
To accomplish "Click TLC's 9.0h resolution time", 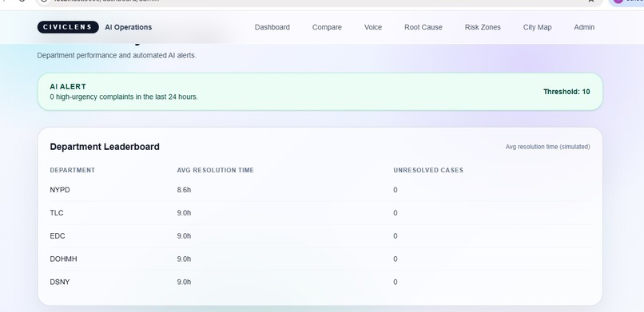I will pyautogui.click(x=184, y=213).
